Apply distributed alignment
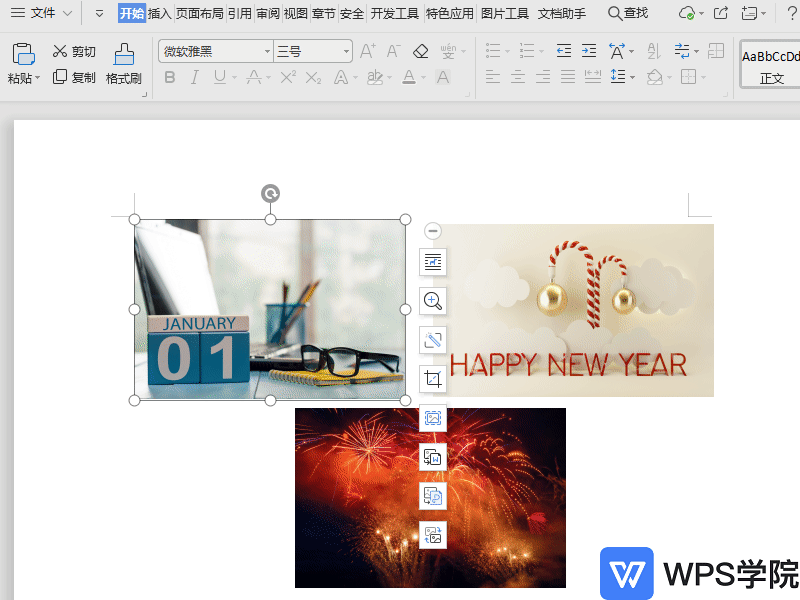The height and width of the screenshot is (600, 800). [x=593, y=78]
